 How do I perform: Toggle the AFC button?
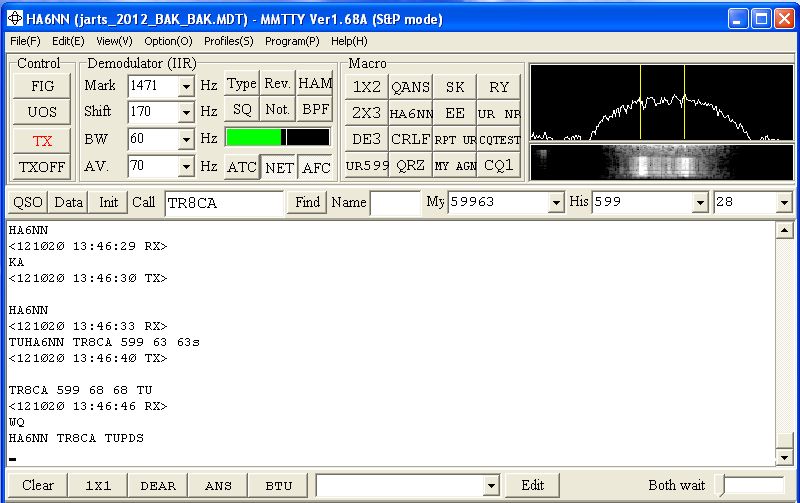point(315,167)
